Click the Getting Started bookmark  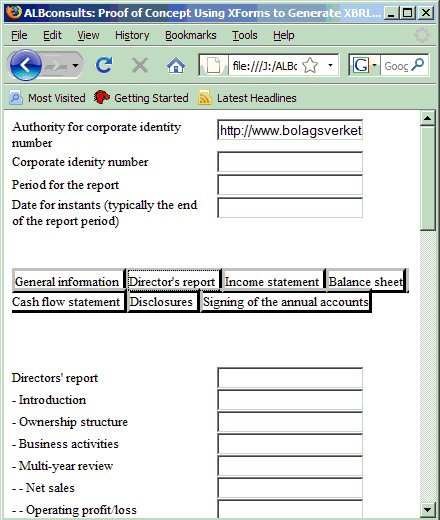(x=141, y=98)
